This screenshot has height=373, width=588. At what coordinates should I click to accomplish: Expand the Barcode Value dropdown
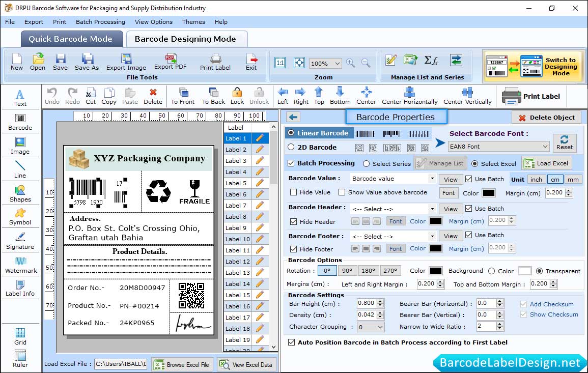(432, 179)
